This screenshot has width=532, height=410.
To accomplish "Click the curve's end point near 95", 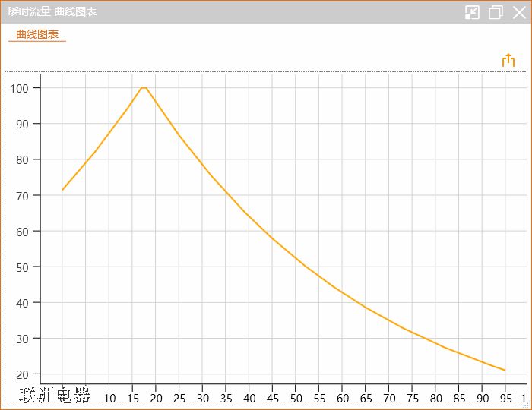I will pos(505,370).
